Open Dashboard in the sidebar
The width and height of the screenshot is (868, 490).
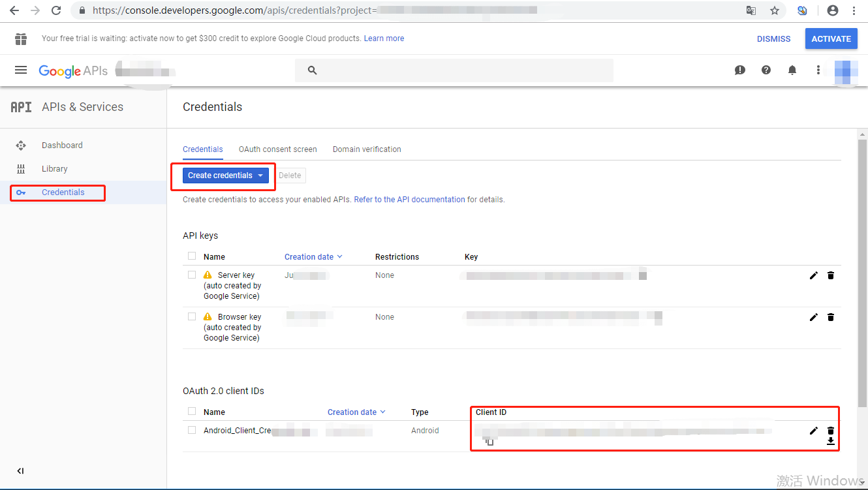pyautogui.click(x=62, y=145)
